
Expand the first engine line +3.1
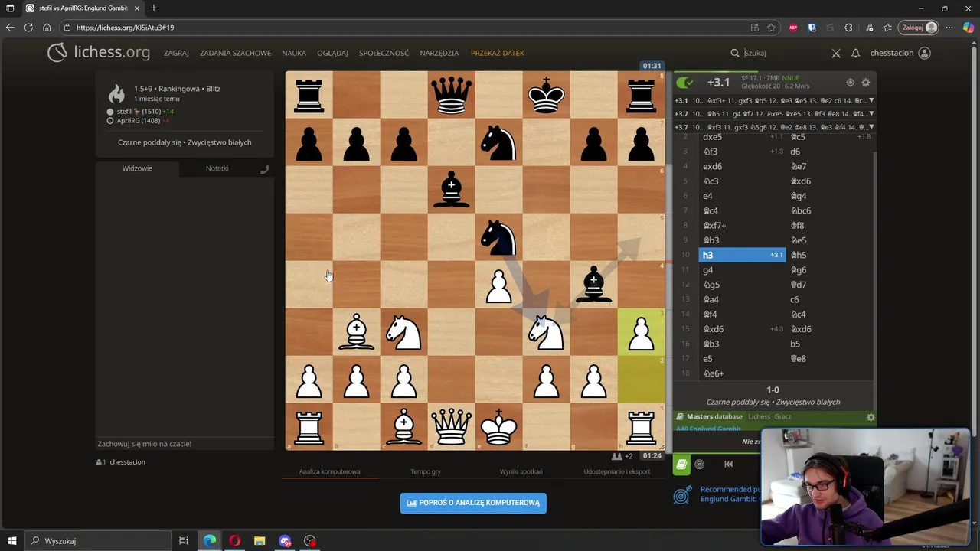tap(871, 101)
